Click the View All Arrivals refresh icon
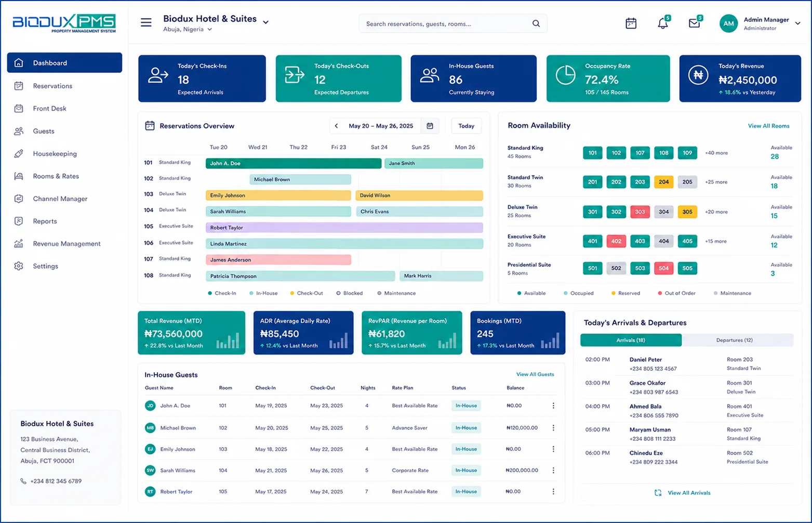 [x=658, y=493]
